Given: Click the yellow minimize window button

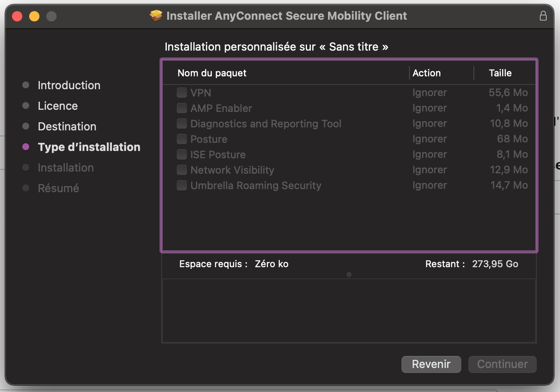Looking at the screenshot, I should tap(34, 17).
